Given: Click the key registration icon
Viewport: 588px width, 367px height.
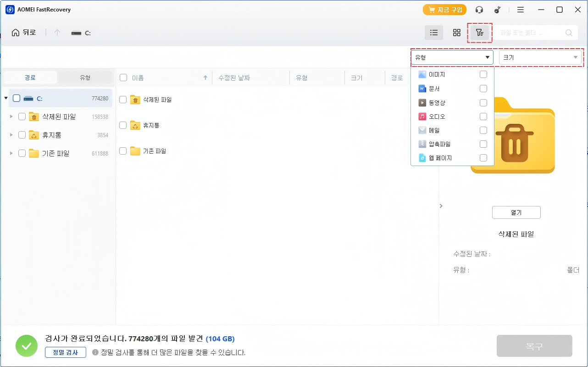Looking at the screenshot, I should click(498, 10).
